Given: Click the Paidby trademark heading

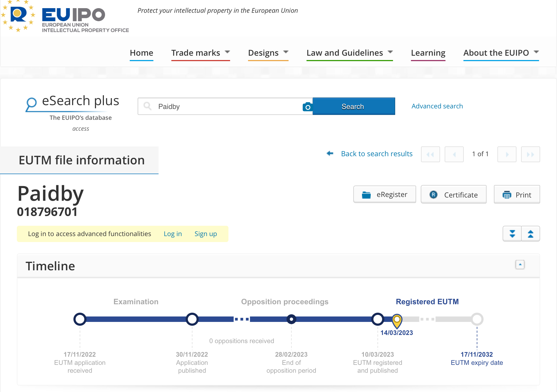Looking at the screenshot, I should click(x=50, y=193).
